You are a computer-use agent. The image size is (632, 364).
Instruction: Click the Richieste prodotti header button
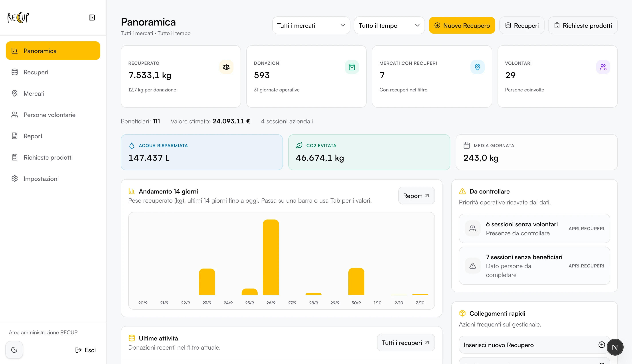pyautogui.click(x=583, y=26)
